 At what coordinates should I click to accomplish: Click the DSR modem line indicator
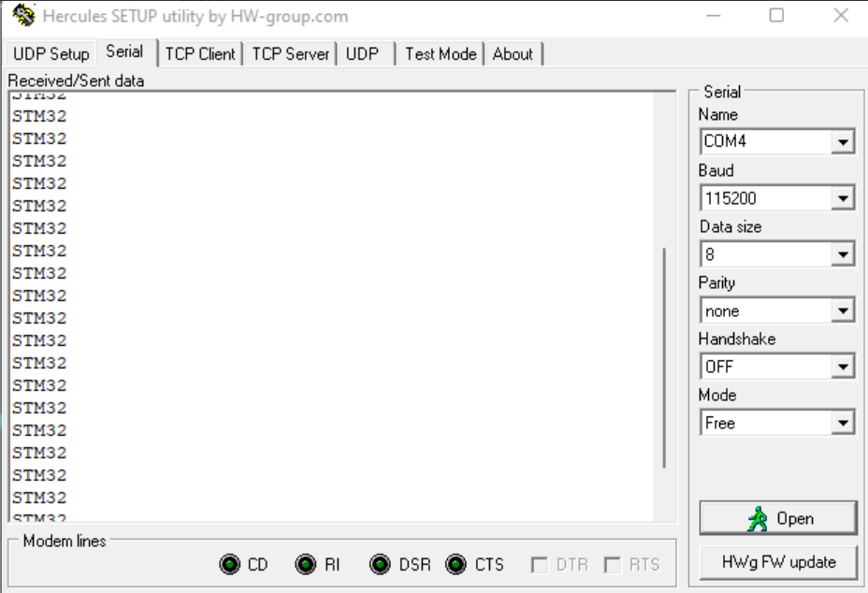tap(381, 564)
